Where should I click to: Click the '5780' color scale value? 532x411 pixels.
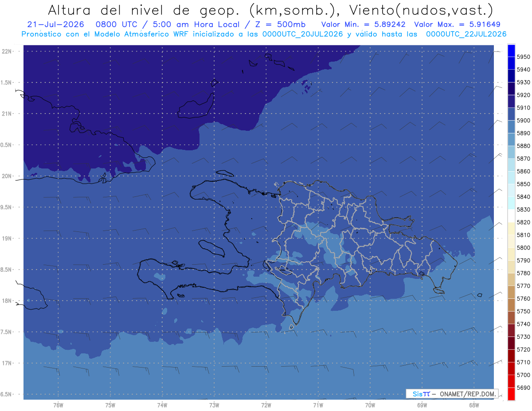point(523,273)
